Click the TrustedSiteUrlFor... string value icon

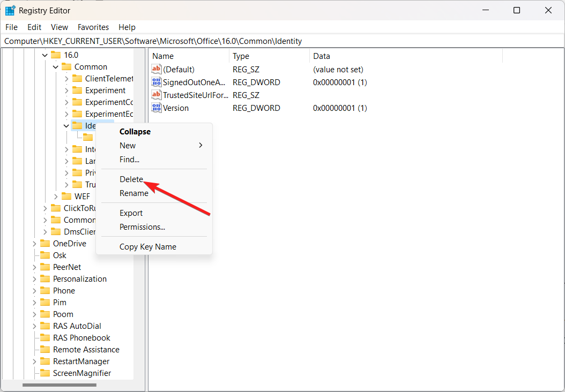coord(157,95)
